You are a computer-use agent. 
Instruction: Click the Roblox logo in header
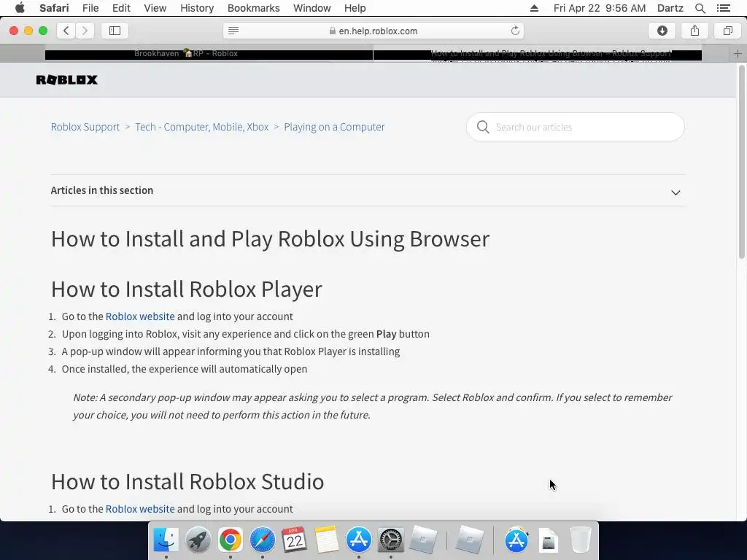66,79
